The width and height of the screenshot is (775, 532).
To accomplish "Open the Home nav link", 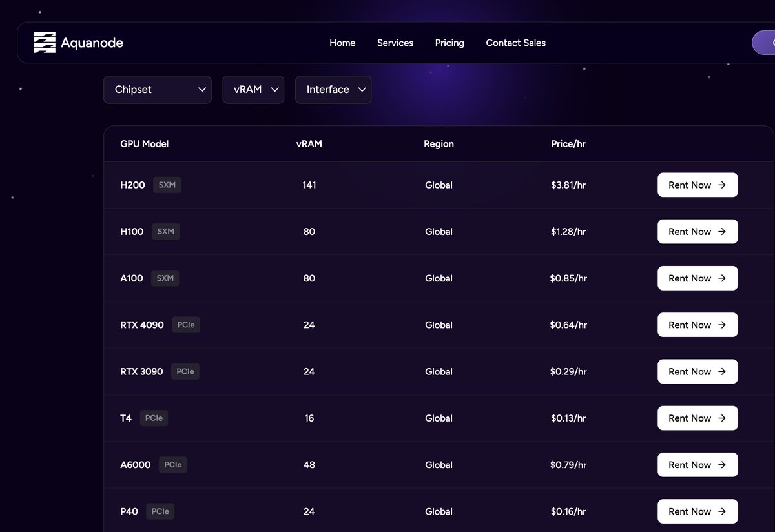I will [x=342, y=43].
